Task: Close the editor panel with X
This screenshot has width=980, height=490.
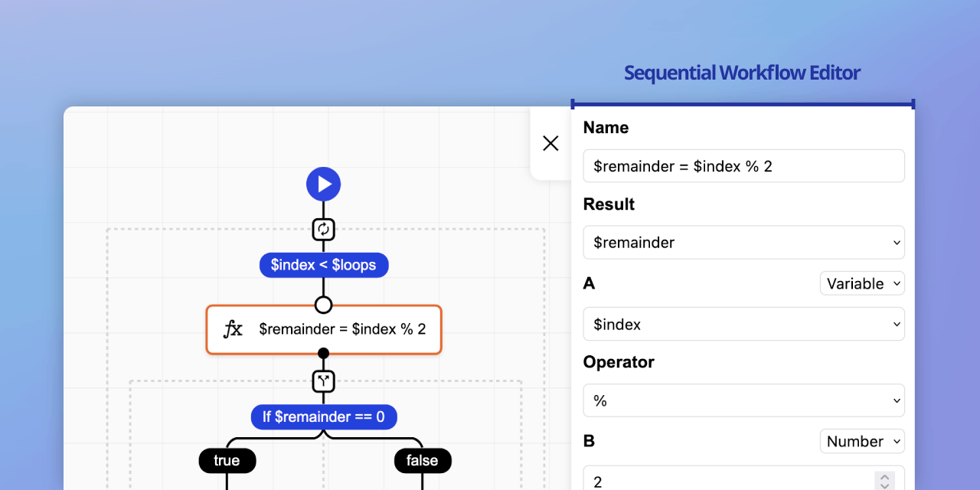Action: (x=550, y=143)
